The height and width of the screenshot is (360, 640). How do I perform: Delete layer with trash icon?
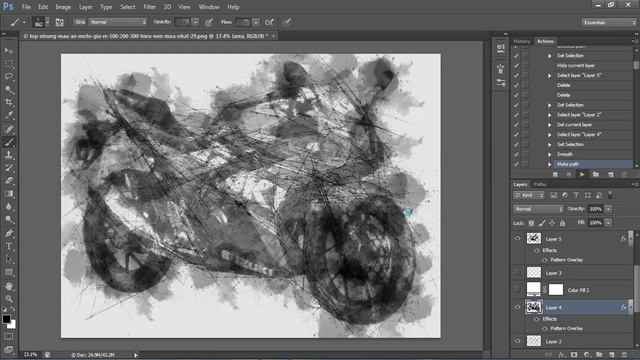pos(624,355)
